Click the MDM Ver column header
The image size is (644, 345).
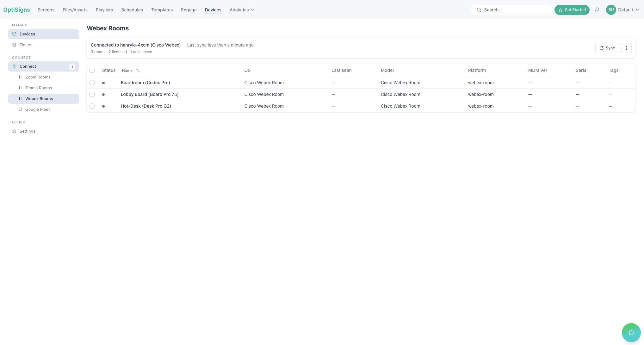(538, 70)
